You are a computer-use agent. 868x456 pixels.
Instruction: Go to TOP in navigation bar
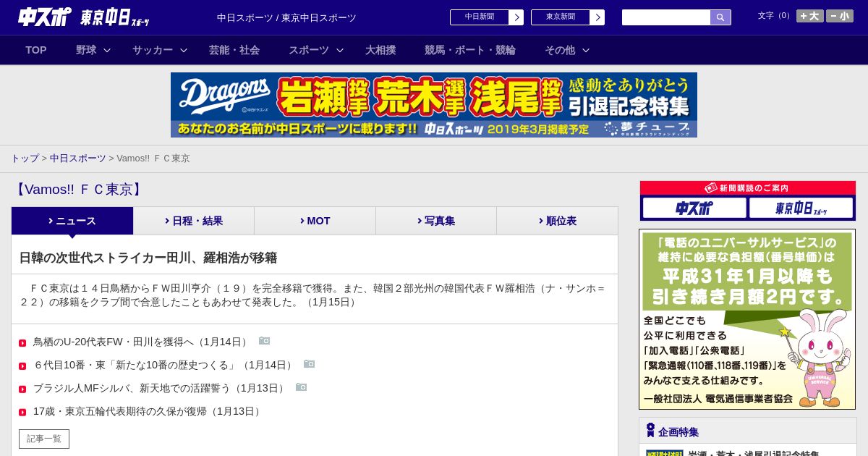(x=36, y=50)
